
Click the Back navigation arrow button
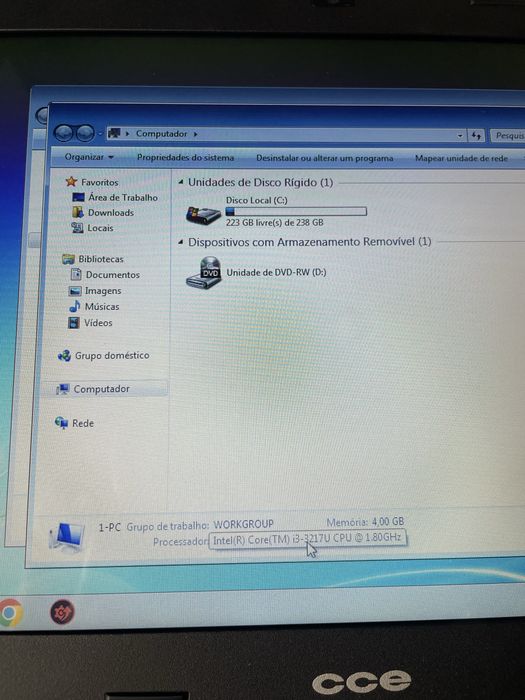pyautogui.click(x=64, y=133)
